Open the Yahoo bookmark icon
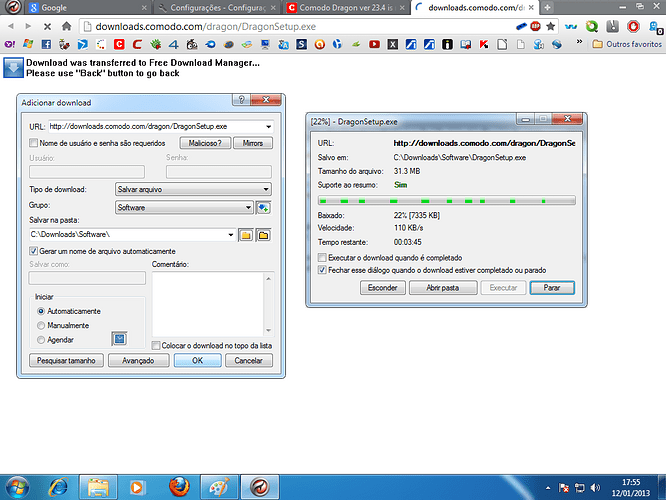Viewport: 666px width, 500px height. pyautogui.click(x=9, y=44)
